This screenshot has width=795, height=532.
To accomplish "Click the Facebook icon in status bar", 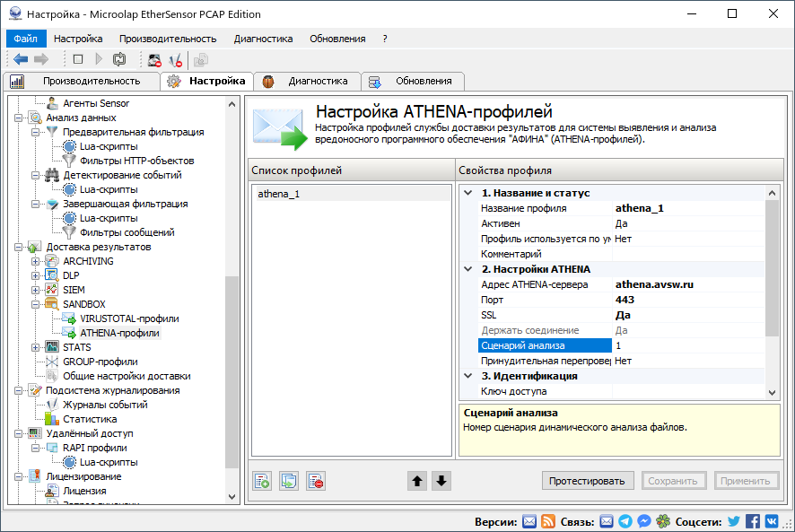I will (x=752, y=520).
